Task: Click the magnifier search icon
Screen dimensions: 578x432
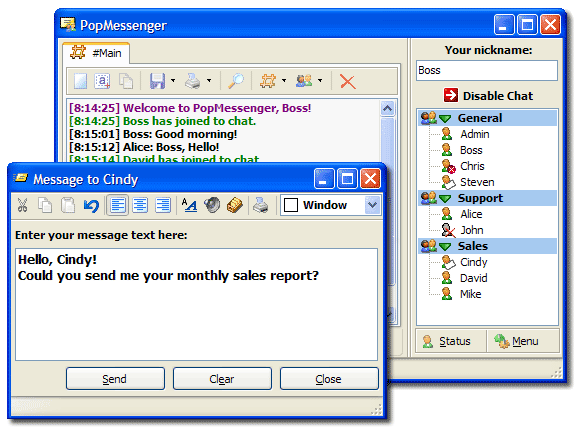Action: [236, 81]
